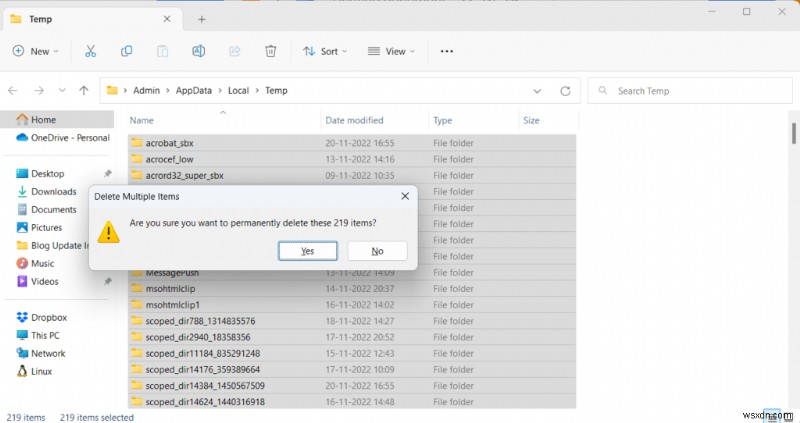Click the Rename icon in toolbar
800x423 pixels.
click(x=198, y=51)
